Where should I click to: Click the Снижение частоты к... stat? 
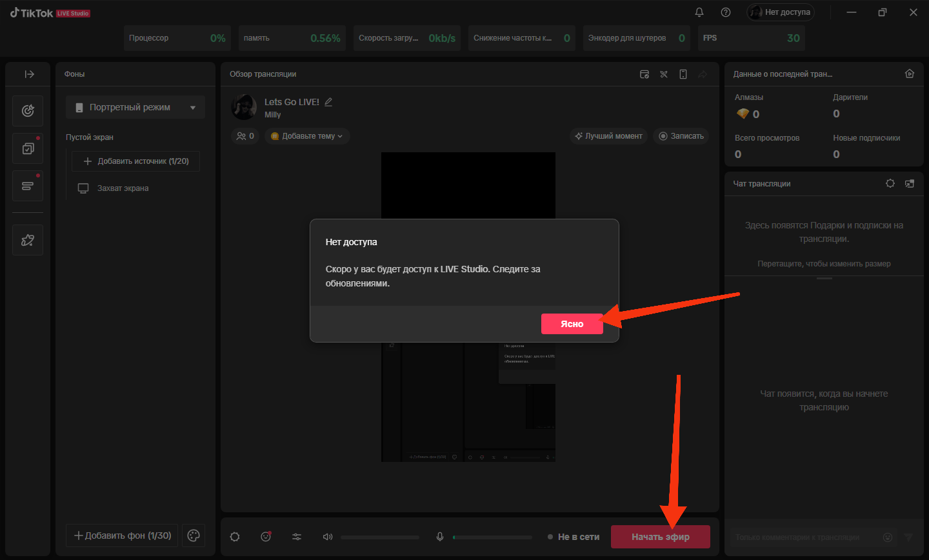(522, 38)
